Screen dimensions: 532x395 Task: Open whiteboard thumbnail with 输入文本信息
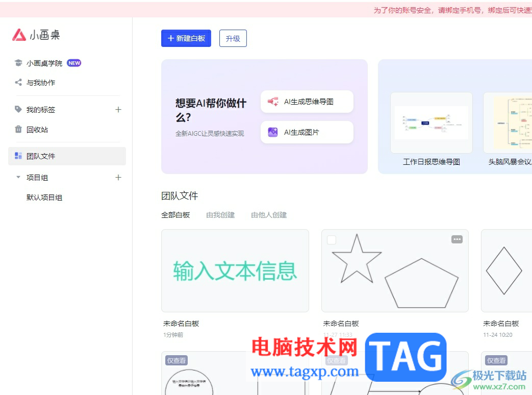[x=235, y=271]
